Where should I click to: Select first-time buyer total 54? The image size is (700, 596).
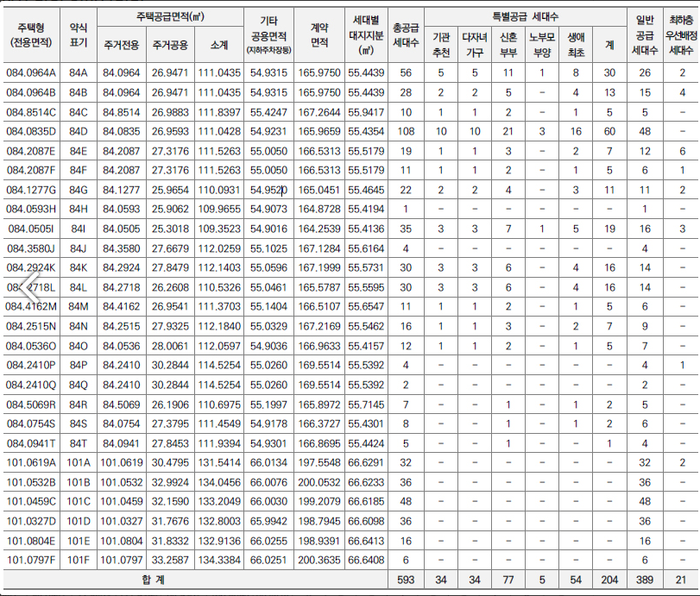point(576,580)
